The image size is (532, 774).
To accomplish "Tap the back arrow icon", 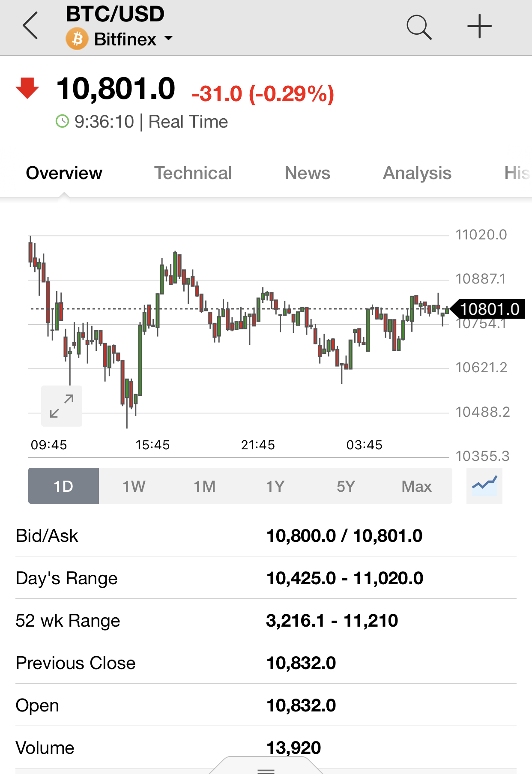I will [30, 26].
